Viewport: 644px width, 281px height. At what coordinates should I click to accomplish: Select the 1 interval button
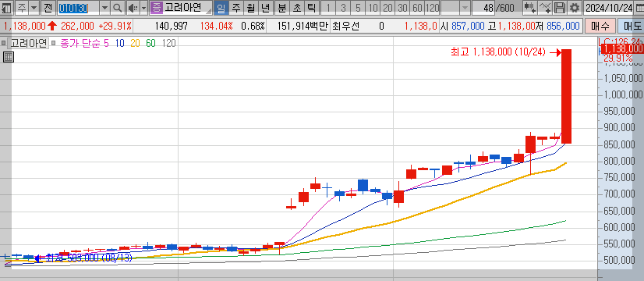point(328,7)
